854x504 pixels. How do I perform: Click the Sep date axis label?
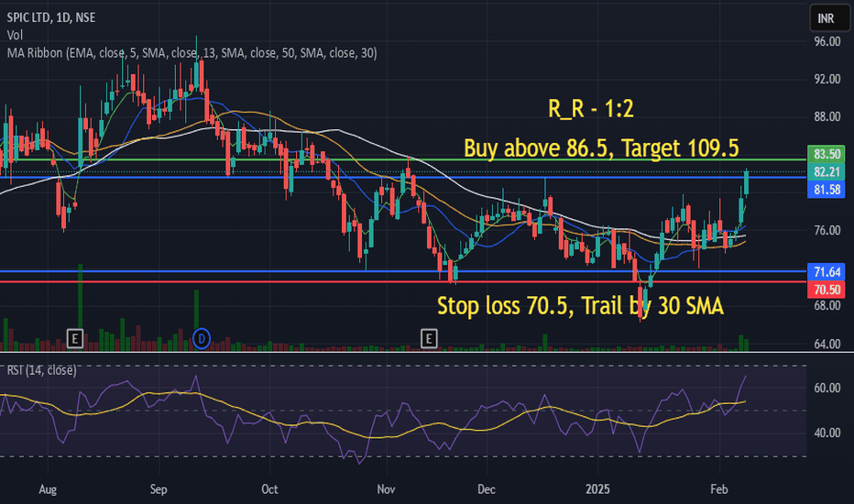click(x=159, y=489)
